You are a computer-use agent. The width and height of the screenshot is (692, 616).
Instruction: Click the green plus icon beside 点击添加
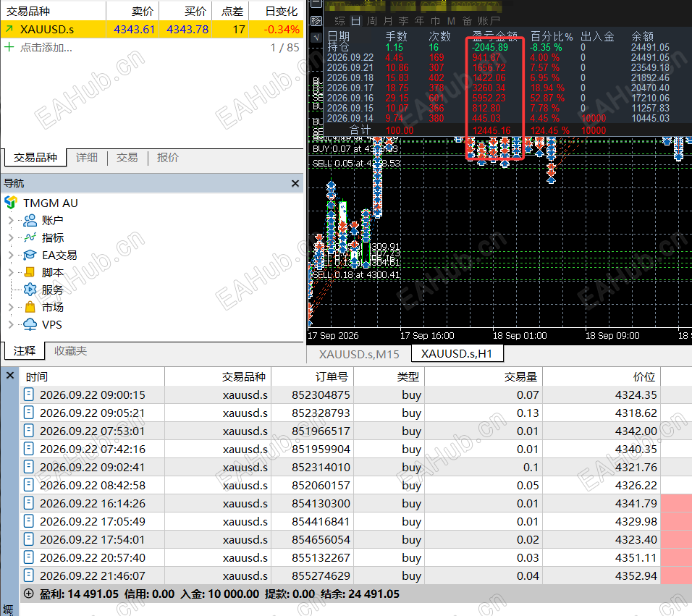click(x=9, y=47)
